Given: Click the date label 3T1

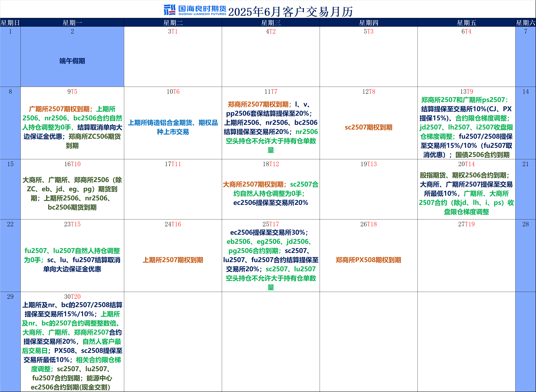Looking at the screenshot, I should 173,31.
